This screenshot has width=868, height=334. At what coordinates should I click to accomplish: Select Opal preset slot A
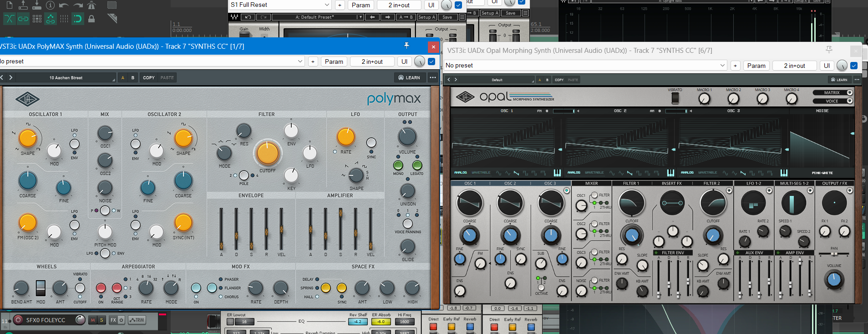pos(540,80)
